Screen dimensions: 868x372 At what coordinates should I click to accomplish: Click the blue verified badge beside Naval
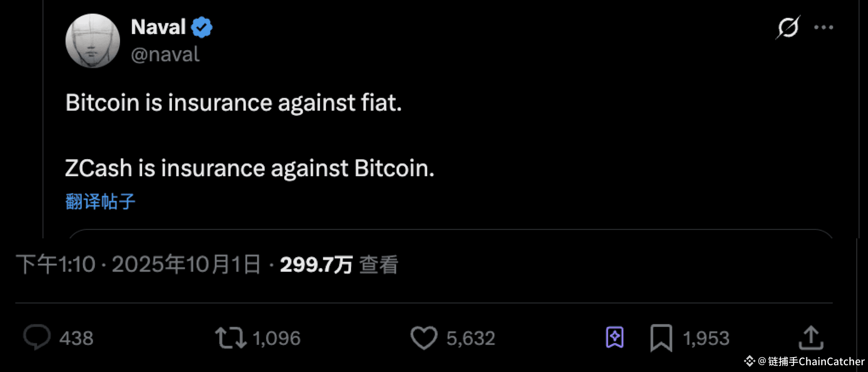[x=201, y=27]
